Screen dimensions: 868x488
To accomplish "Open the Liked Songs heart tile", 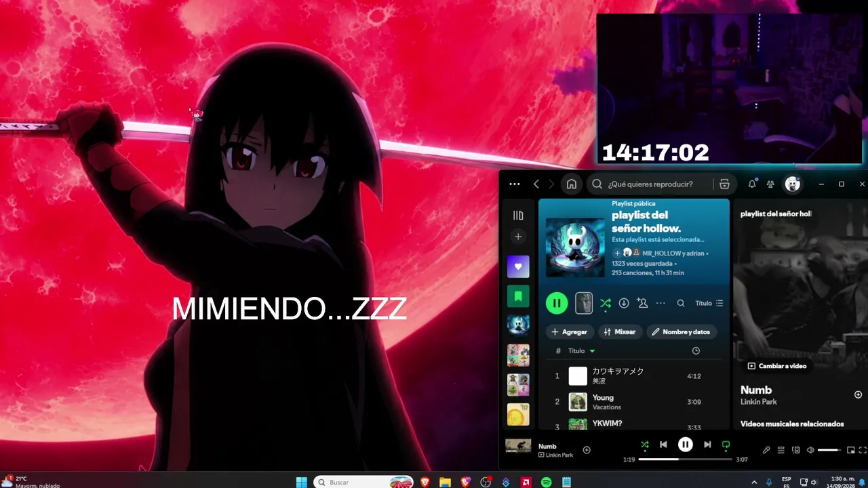I will (x=518, y=266).
